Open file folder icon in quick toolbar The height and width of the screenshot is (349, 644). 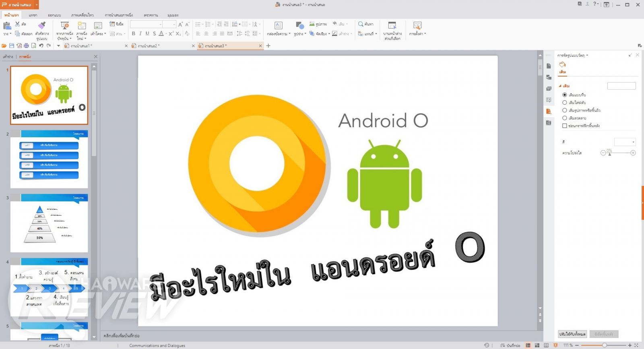(4, 46)
